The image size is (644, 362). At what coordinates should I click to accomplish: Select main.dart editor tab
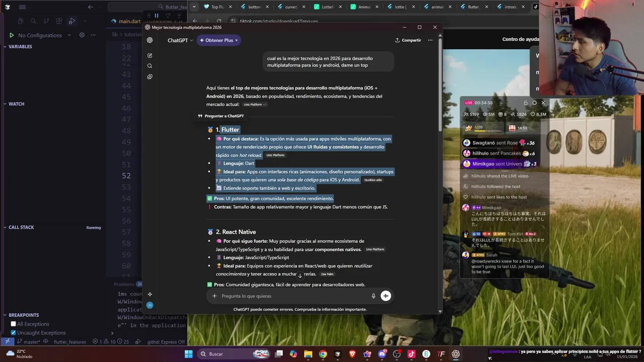pos(126,22)
